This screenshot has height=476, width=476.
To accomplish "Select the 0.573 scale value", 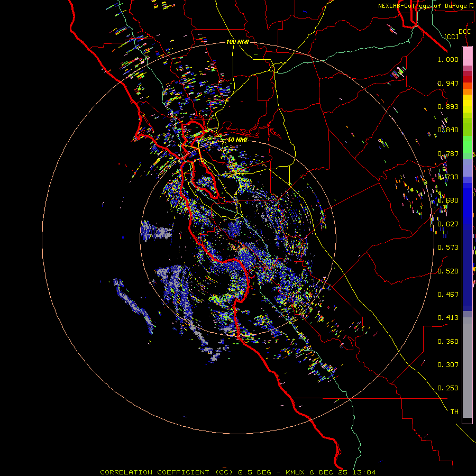I will point(448,248).
